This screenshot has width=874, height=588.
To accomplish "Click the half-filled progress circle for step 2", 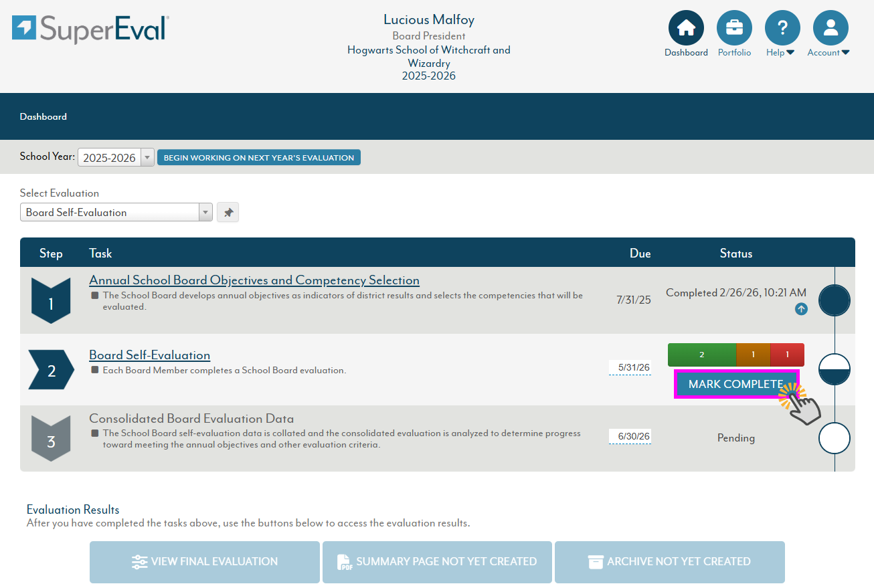I will (835, 370).
